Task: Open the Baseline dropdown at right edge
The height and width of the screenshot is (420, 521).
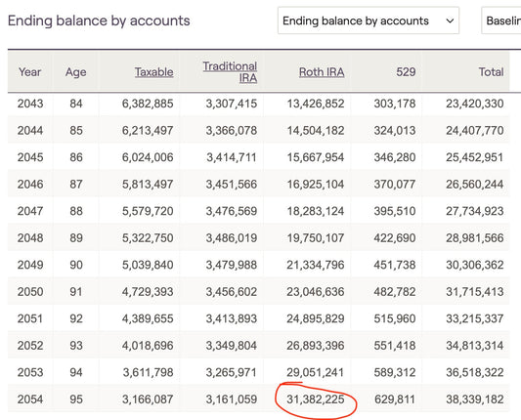Action: pyautogui.click(x=501, y=21)
